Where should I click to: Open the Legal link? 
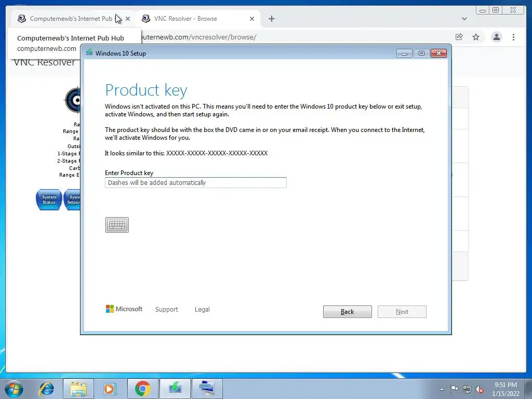202,310
